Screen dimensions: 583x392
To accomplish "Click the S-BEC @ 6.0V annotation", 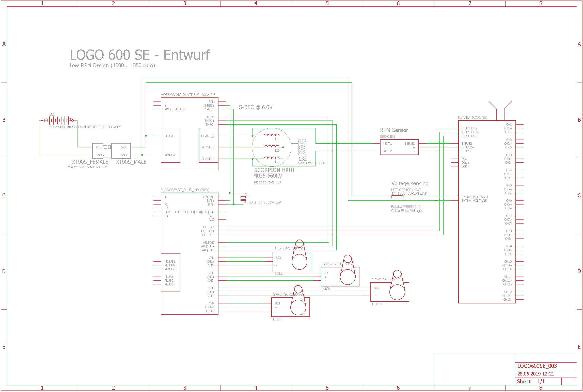I will [256, 107].
